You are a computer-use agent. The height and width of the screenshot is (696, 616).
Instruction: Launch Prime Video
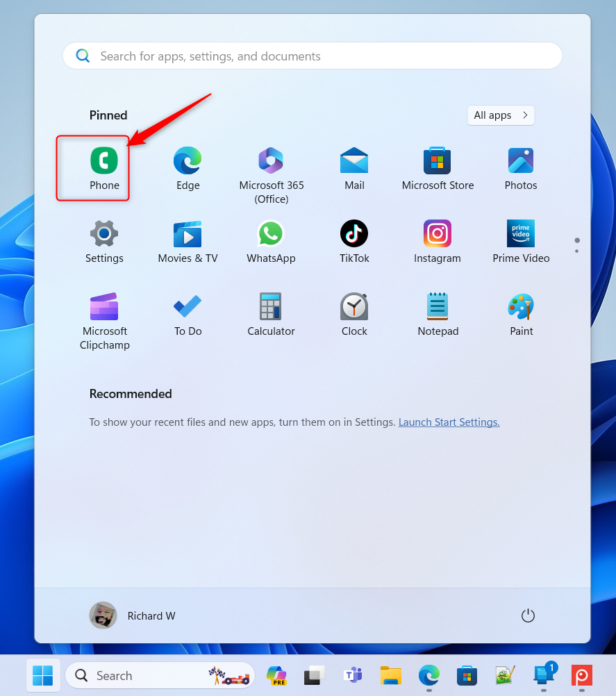[x=521, y=242]
